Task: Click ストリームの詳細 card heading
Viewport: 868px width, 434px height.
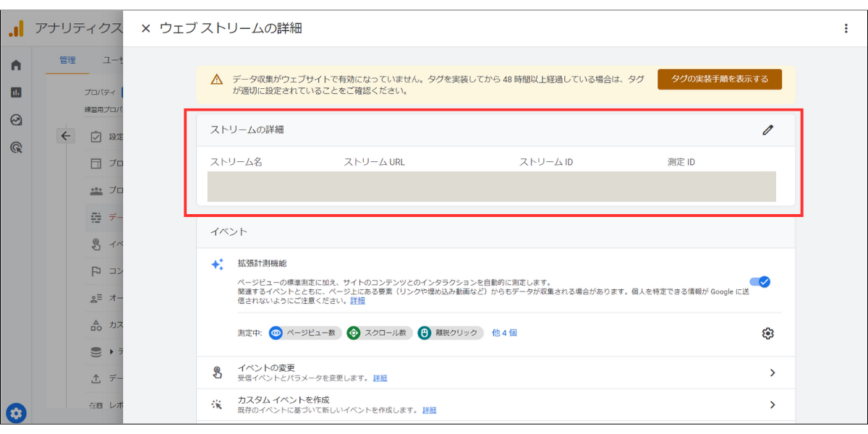Action: 247,130
